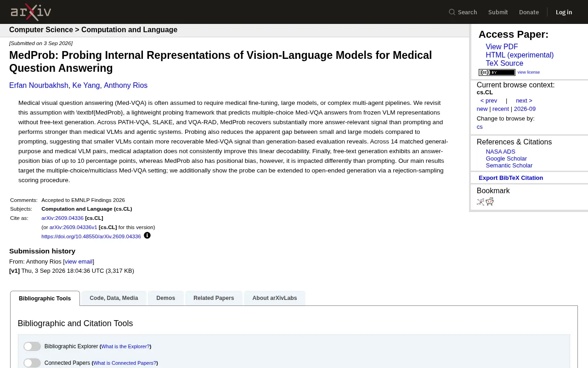Switch to the Bibliographic Tools tab
588x368 pixels.
click(x=45, y=298)
